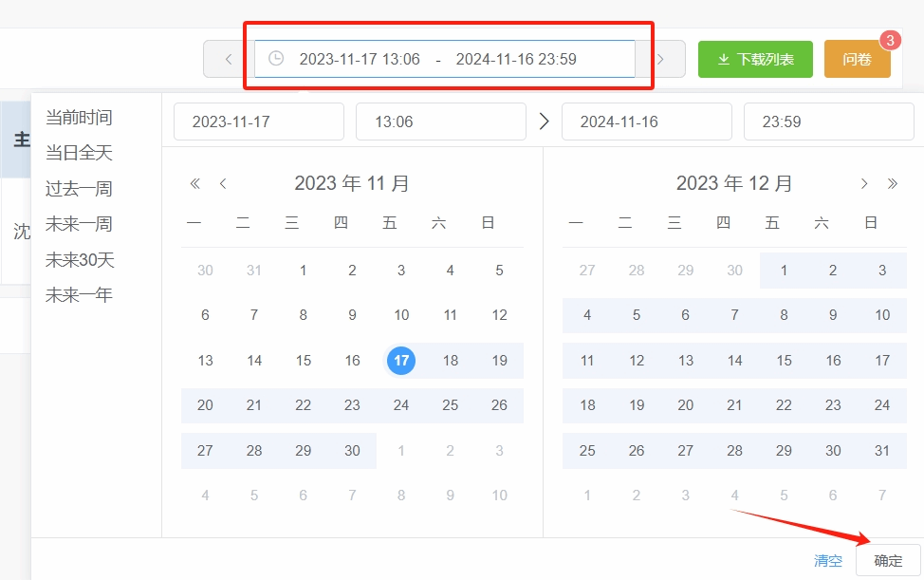
Task: Confirm selection with 确定 button
Action: (888, 561)
